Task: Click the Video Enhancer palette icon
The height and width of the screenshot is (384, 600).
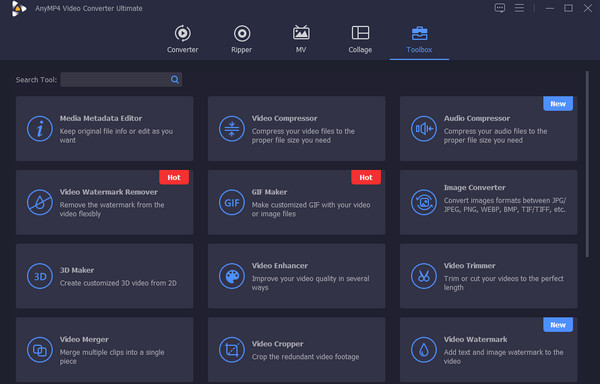Action: 232,276
